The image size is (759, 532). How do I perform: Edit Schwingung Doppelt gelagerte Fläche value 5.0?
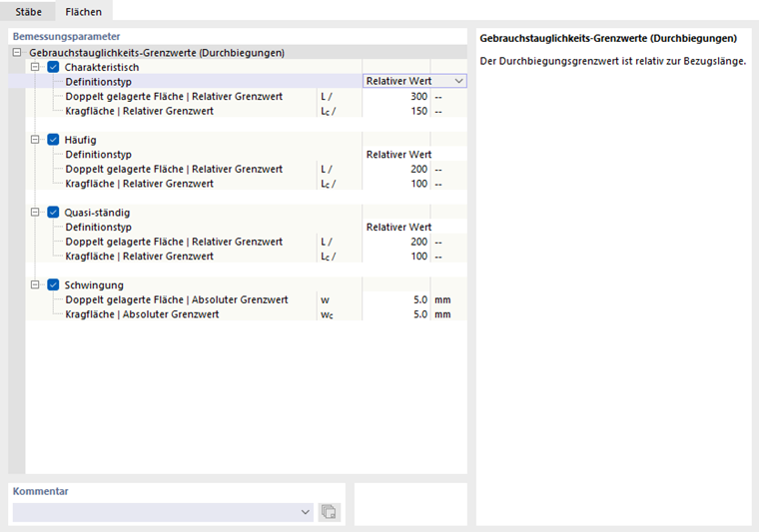click(395, 299)
